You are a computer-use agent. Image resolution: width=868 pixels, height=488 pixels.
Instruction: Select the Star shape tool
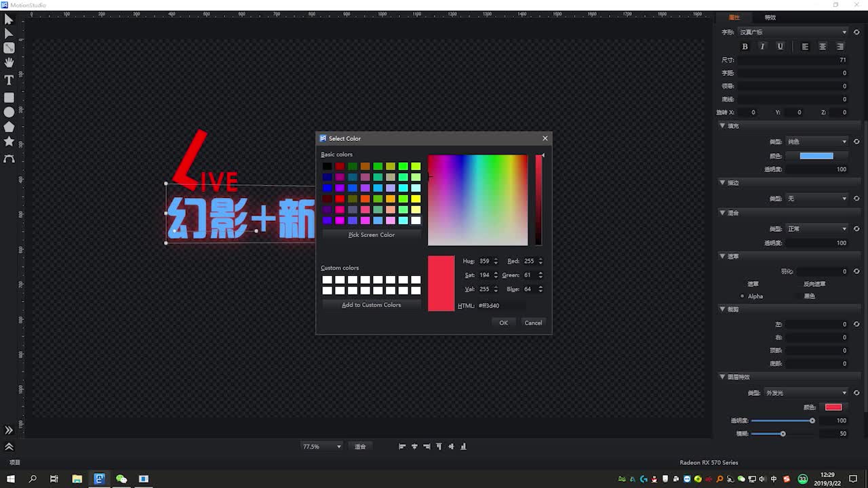point(9,142)
